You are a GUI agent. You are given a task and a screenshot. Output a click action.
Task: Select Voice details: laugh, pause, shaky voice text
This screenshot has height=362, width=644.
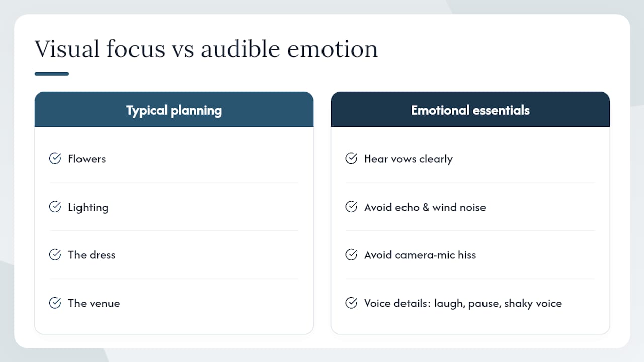click(463, 303)
